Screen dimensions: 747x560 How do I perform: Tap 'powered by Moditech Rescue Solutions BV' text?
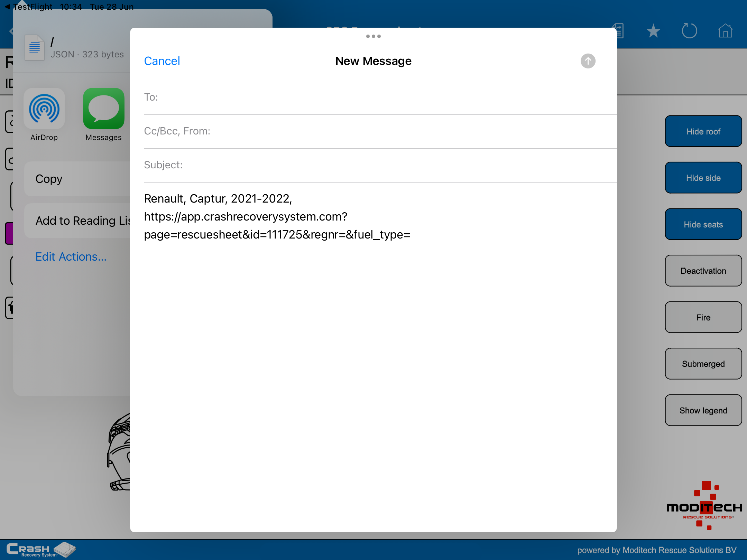(657, 550)
